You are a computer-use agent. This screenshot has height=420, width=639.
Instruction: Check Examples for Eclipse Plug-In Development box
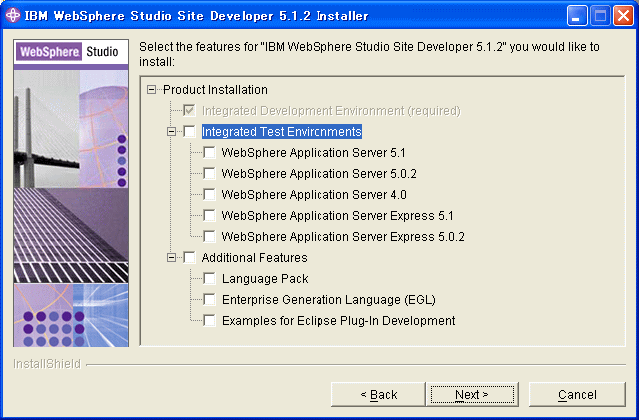[x=209, y=320]
